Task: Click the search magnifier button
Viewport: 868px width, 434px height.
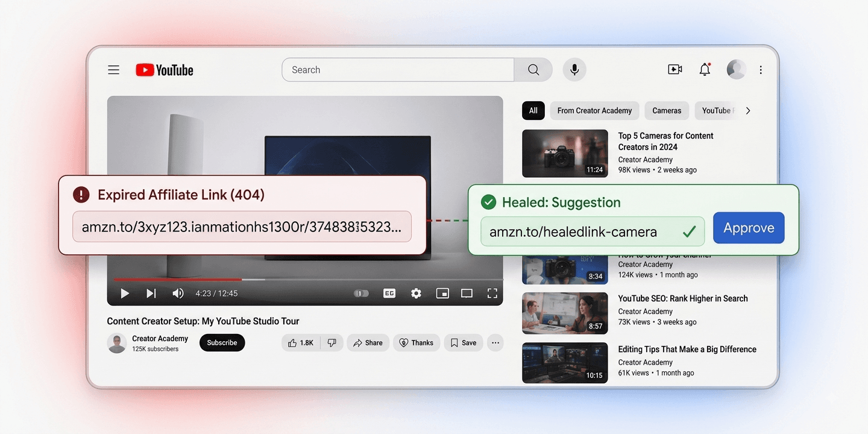Action: (x=533, y=70)
